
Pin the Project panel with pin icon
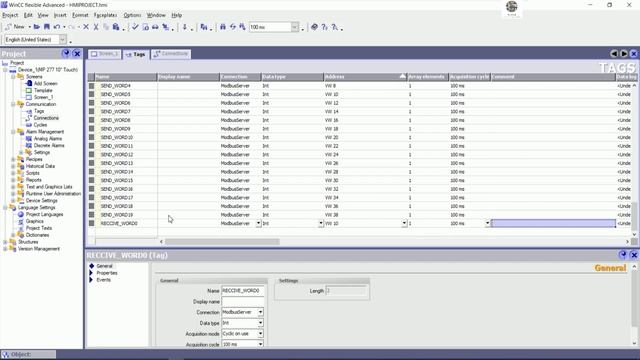click(66, 53)
